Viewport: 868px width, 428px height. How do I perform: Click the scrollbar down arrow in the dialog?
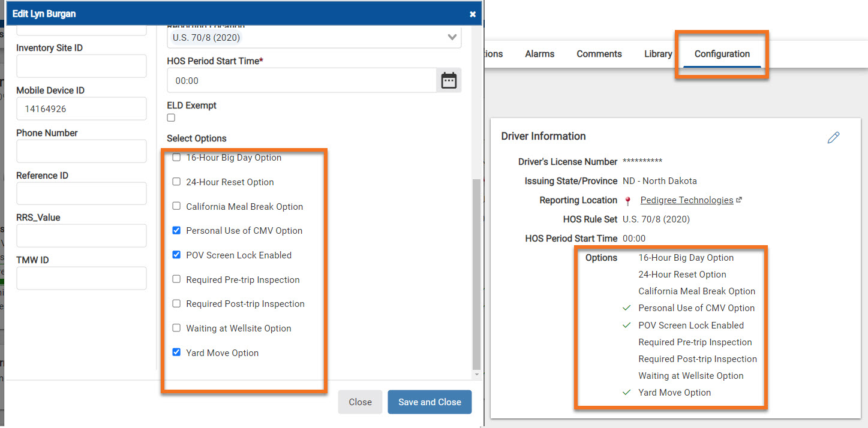[x=476, y=375]
